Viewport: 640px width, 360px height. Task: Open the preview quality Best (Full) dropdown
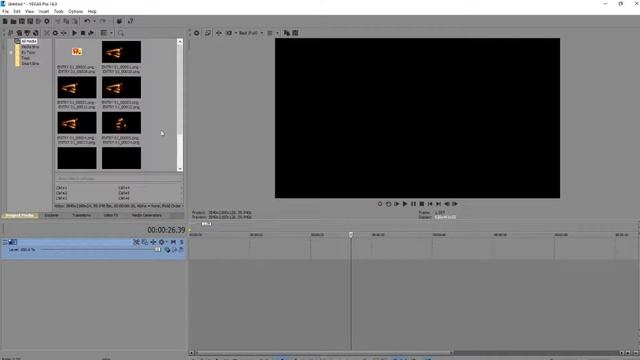pos(251,33)
